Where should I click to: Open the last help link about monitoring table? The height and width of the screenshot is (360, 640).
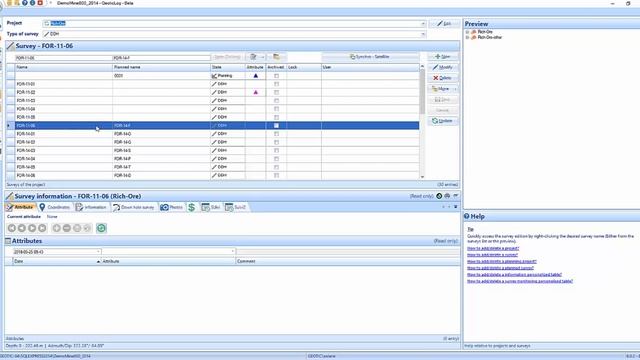point(520,281)
